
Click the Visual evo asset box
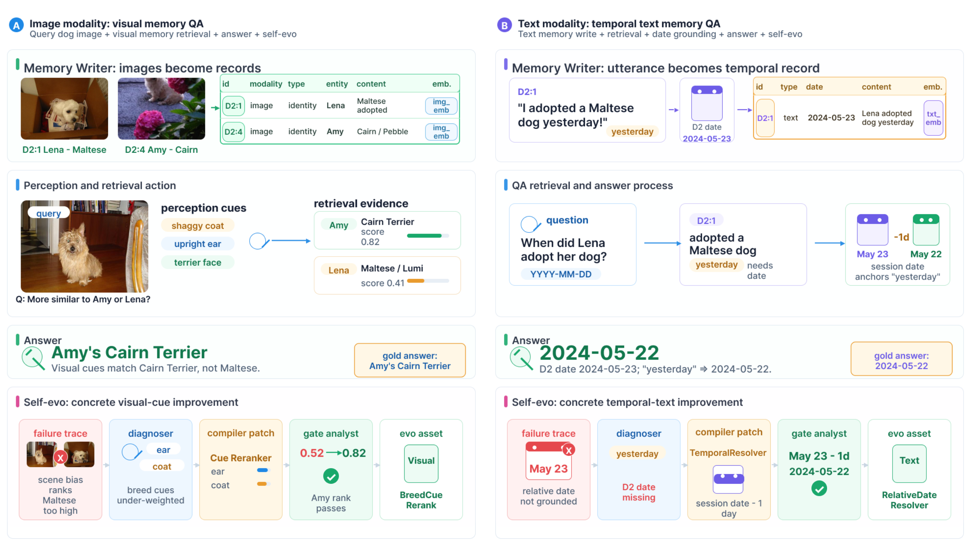[421, 464]
